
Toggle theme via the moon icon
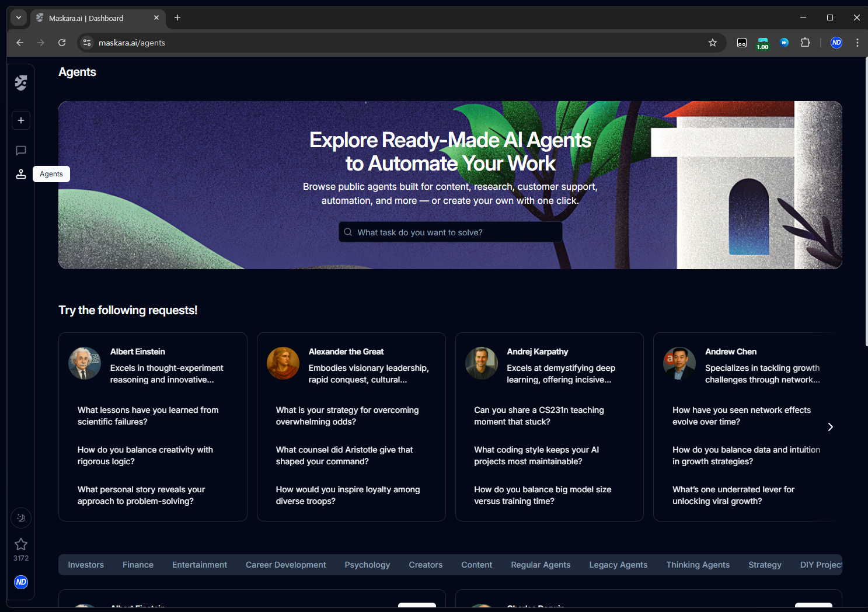(x=21, y=518)
